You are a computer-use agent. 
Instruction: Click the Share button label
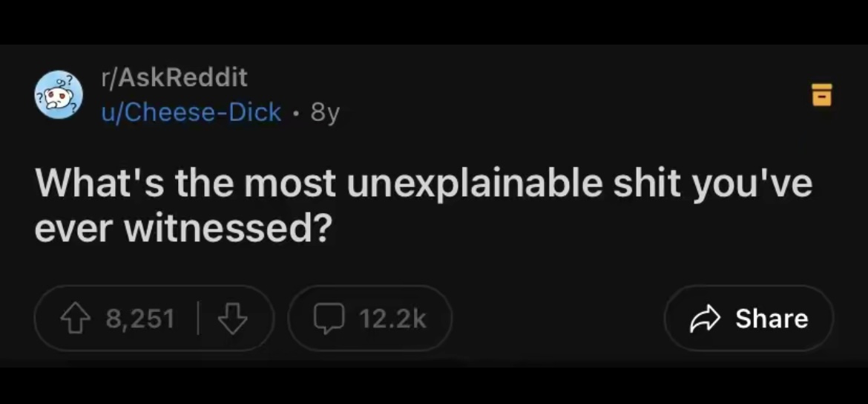coord(772,319)
